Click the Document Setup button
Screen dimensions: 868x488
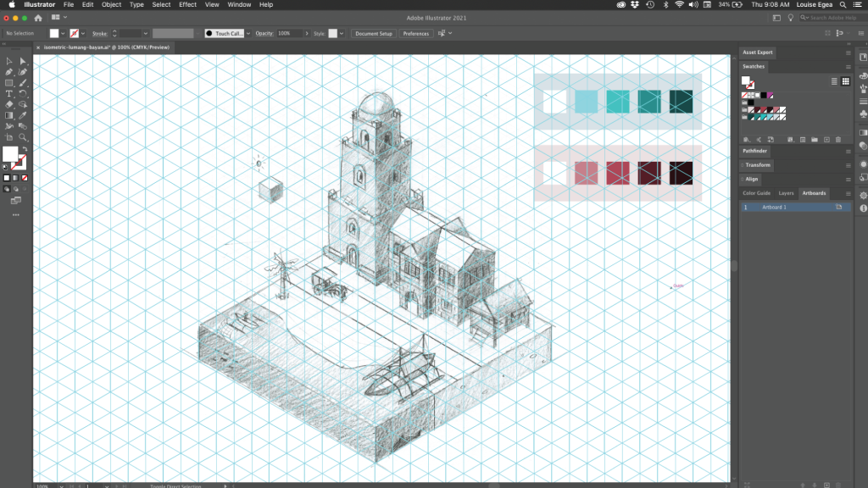coord(373,33)
